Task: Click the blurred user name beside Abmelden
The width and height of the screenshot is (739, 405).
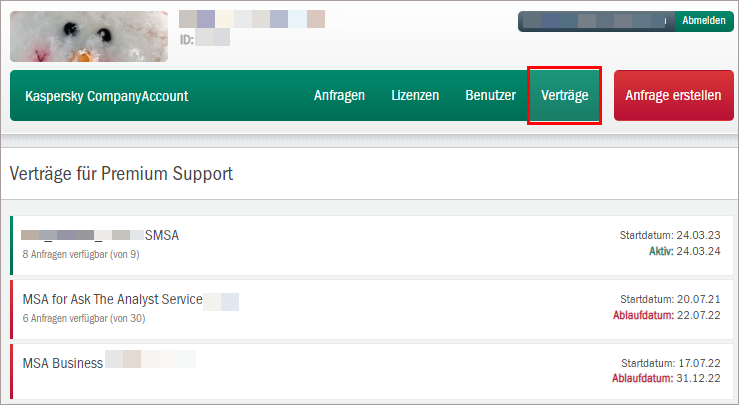Action: (x=596, y=21)
